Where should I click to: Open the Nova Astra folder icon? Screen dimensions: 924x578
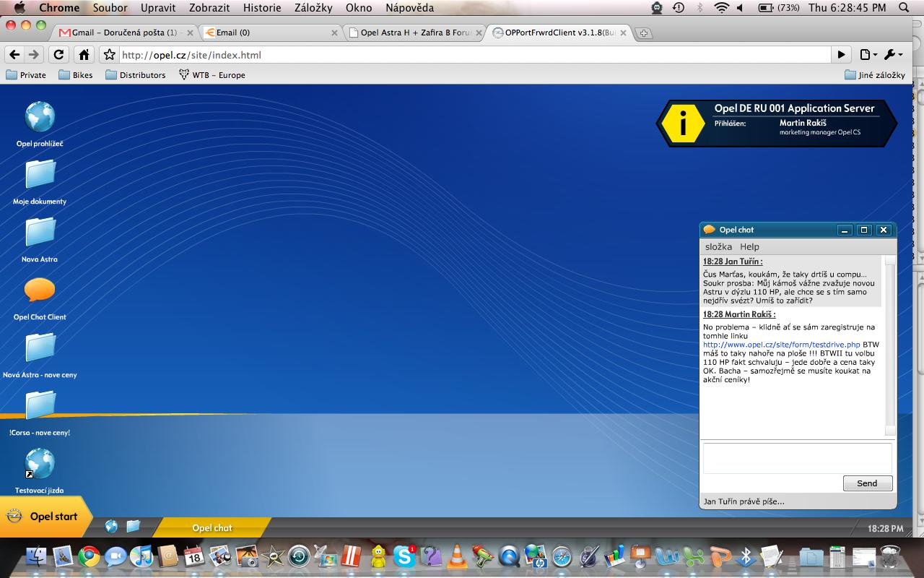pyautogui.click(x=40, y=233)
